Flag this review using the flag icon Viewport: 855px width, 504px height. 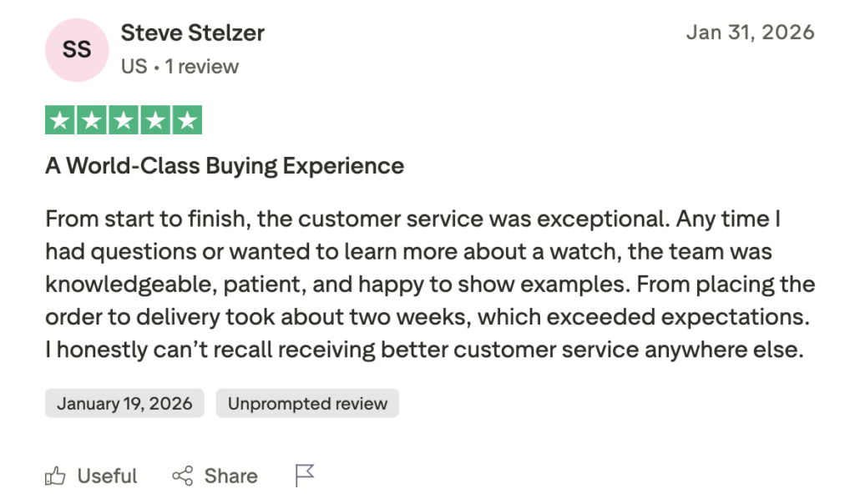pos(305,476)
